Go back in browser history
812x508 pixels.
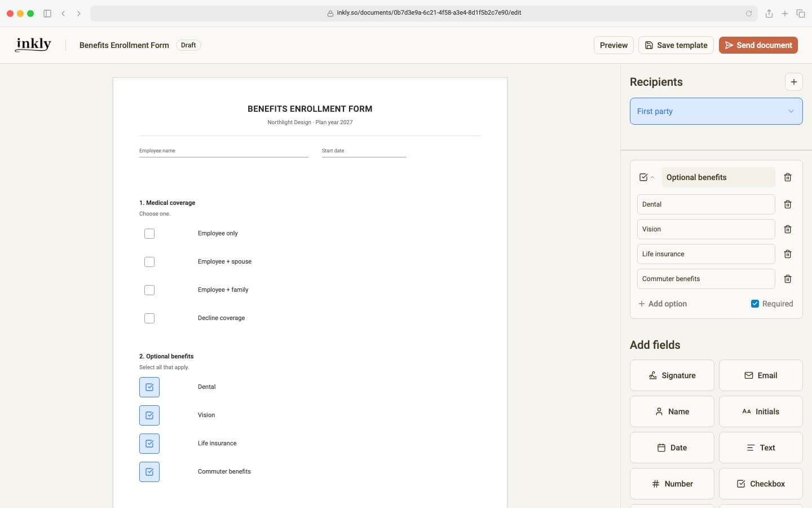pyautogui.click(x=63, y=14)
